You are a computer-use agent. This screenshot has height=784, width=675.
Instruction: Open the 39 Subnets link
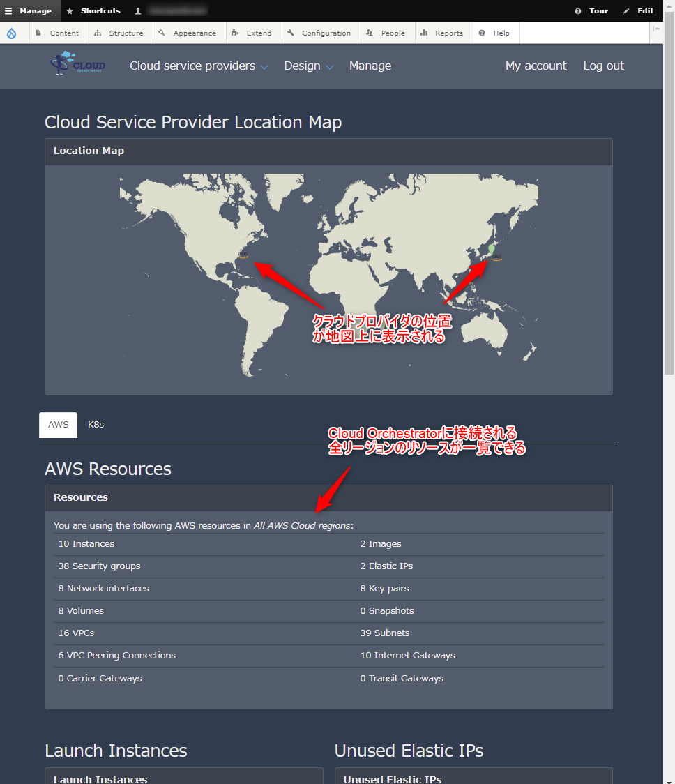pos(384,633)
